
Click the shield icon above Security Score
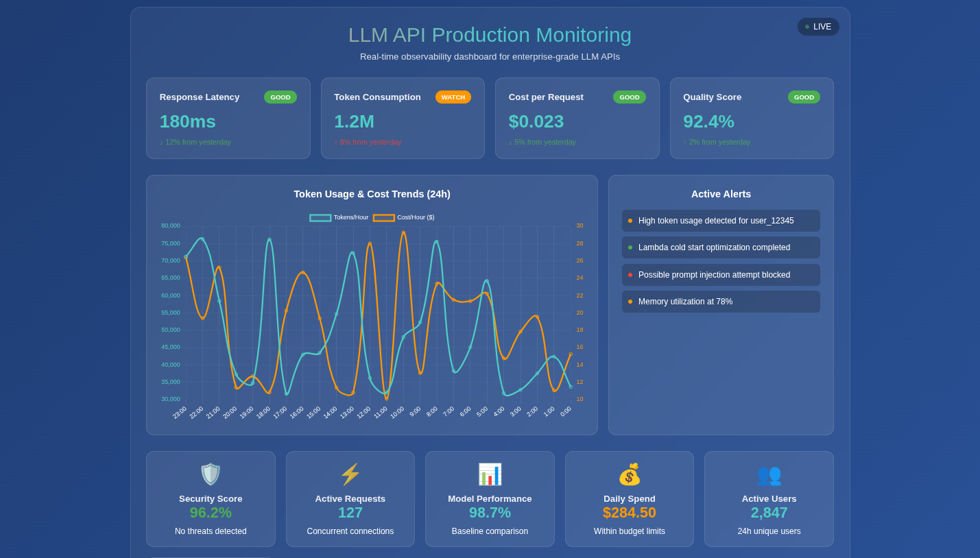pos(211,474)
